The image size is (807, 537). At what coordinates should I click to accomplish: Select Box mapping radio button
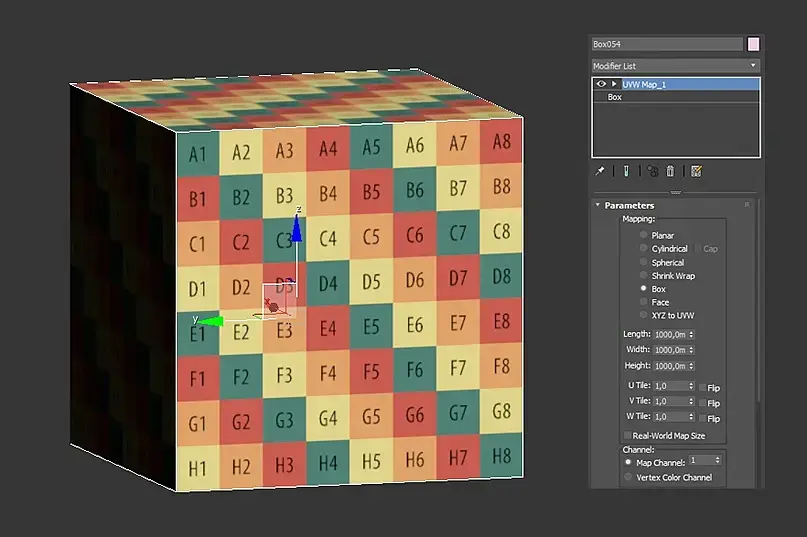pyautogui.click(x=643, y=288)
